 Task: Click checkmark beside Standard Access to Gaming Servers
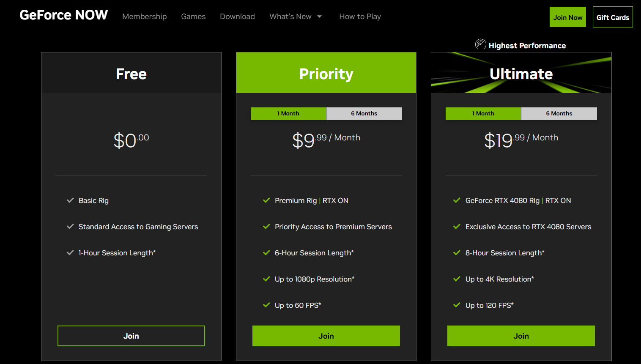click(70, 227)
